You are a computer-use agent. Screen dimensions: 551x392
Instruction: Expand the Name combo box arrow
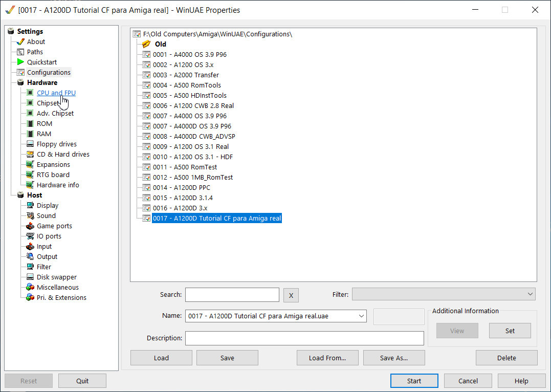coord(361,316)
